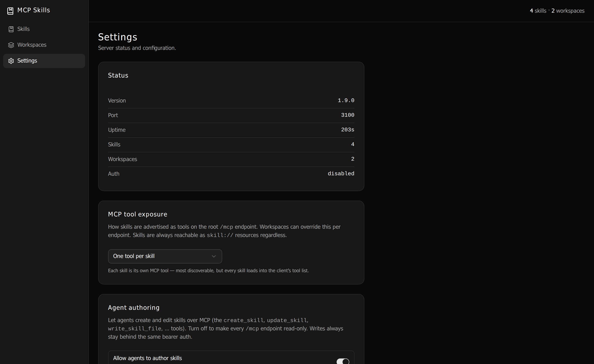594x364 pixels.
Task: Click the Auth value disabled
Action: [341, 174]
